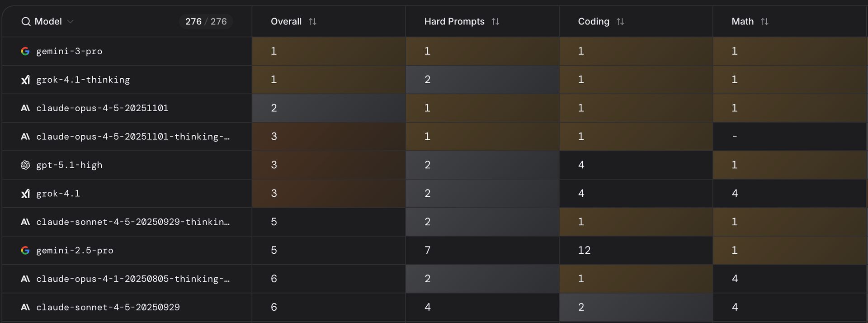Select the Hard Prompts column header
868x323 pixels.
coord(454,22)
